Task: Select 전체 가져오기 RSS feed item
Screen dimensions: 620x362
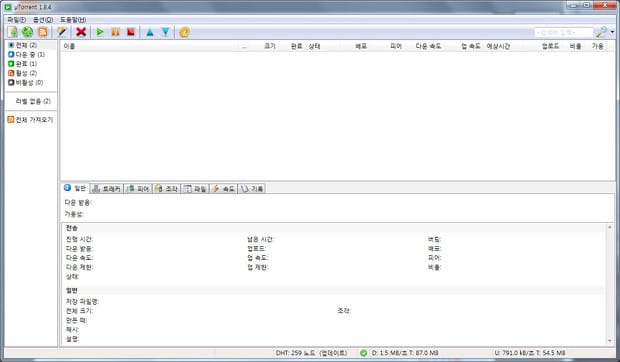Action: (30, 119)
